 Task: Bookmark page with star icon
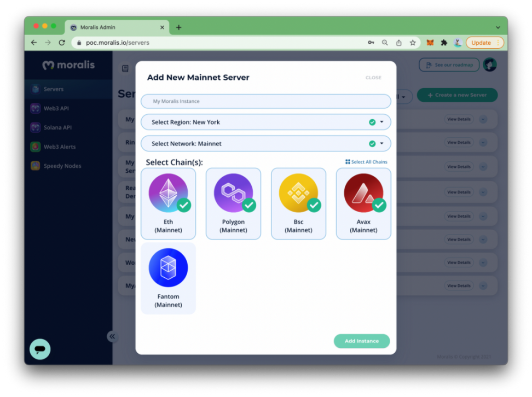(413, 43)
